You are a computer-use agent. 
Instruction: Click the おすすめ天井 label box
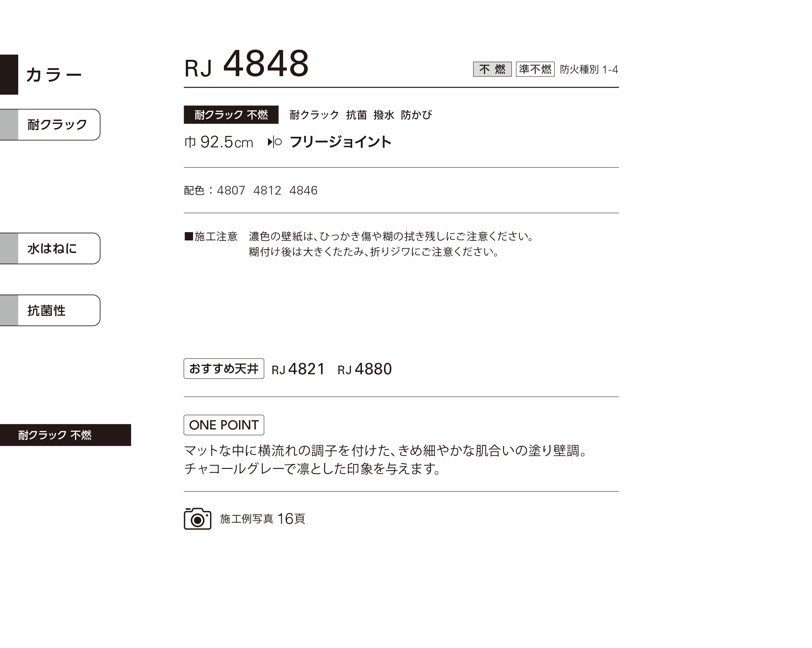coord(224,369)
